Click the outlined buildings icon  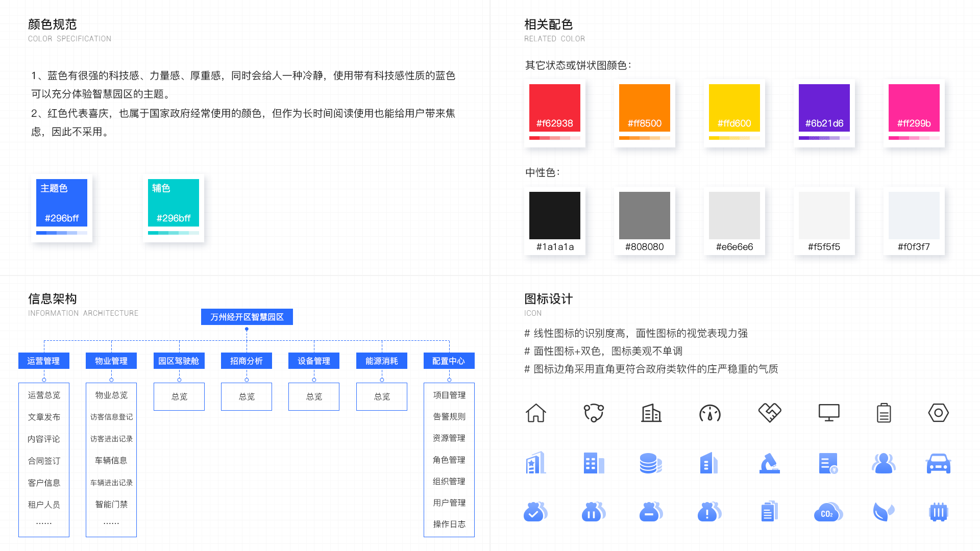tap(651, 413)
